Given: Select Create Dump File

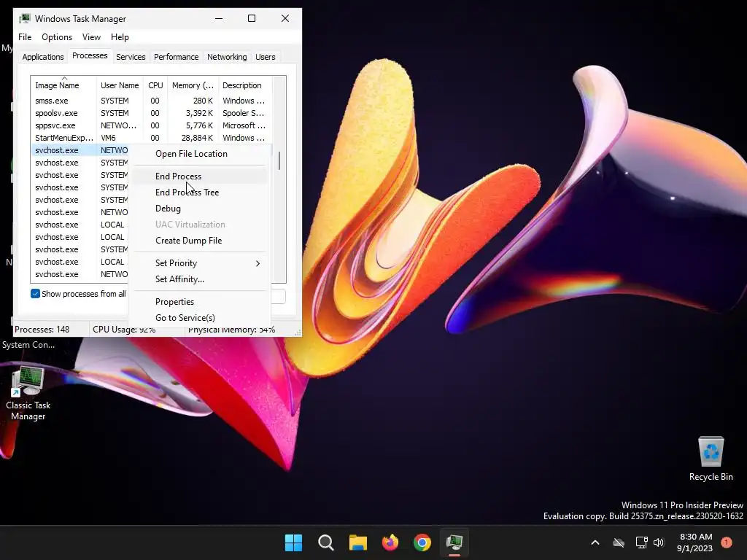Looking at the screenshot, I should coord(200,241).
